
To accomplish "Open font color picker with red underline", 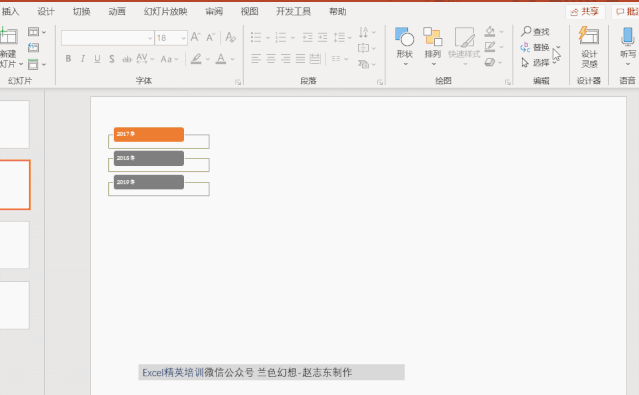I will coord(221,59).
